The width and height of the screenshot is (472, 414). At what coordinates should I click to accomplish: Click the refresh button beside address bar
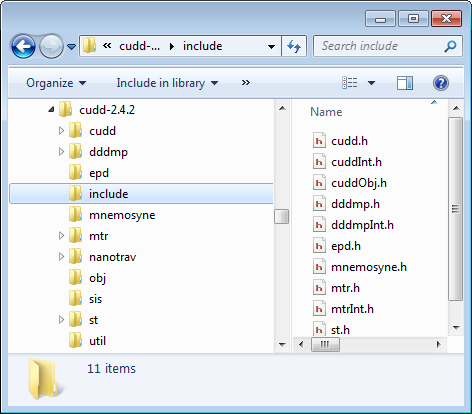click(294, 46)
